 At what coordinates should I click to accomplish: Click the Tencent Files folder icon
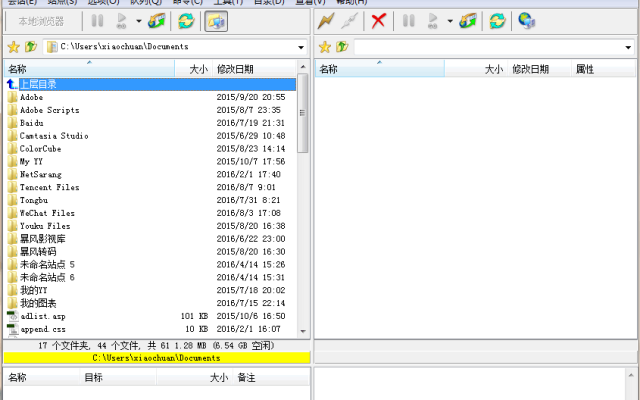(x=13, y=187)
